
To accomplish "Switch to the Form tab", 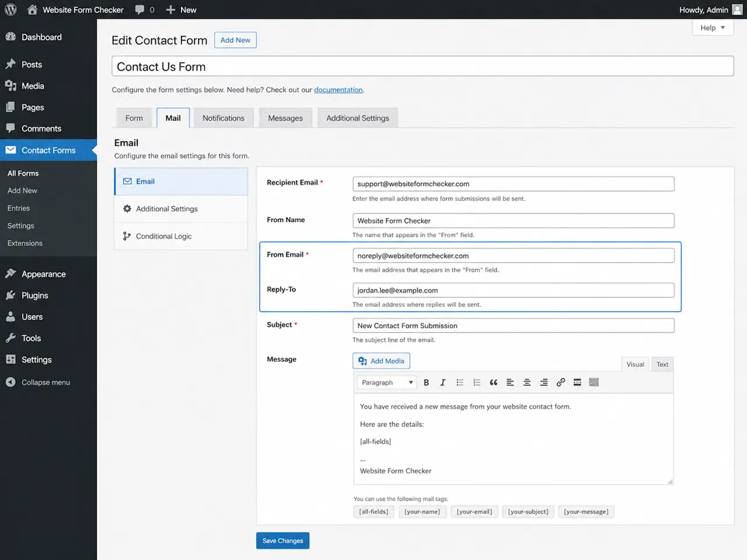I will pos(134,118).
